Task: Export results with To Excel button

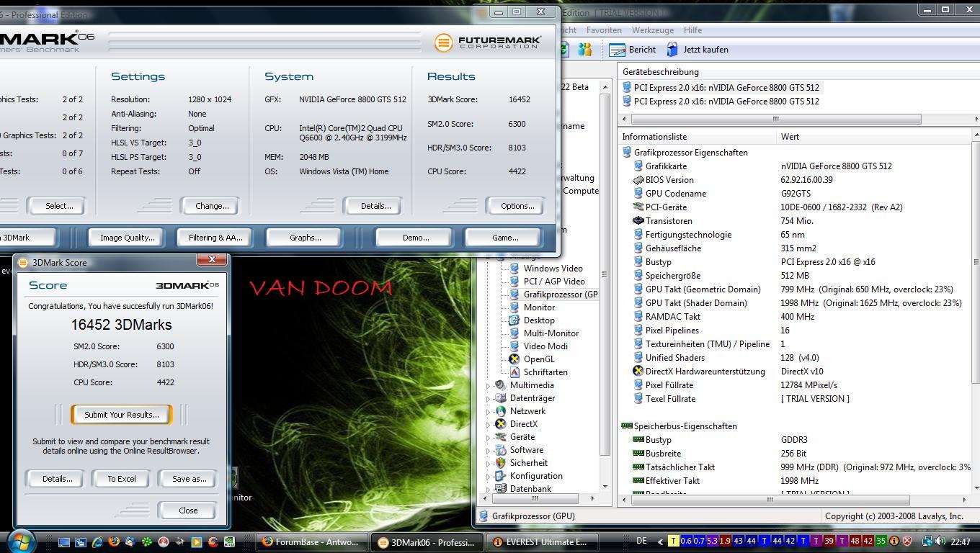Action: click(121, 479)
